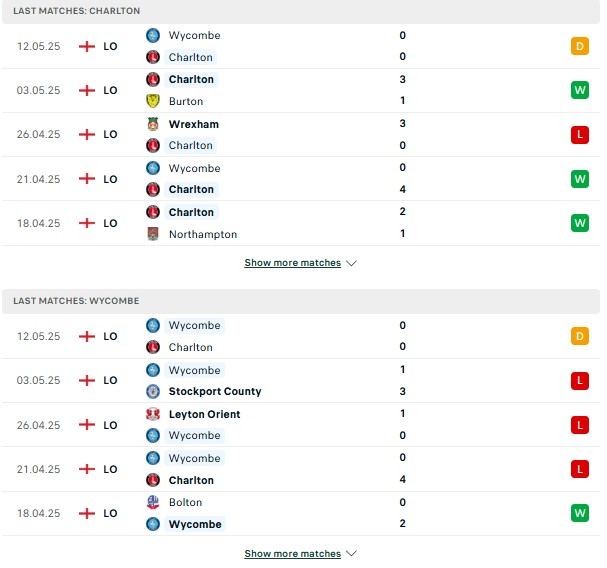Click the red L badge for Wycombe vs Stockport
This screenshot has height=568, width=607.
tap(580, 381)
